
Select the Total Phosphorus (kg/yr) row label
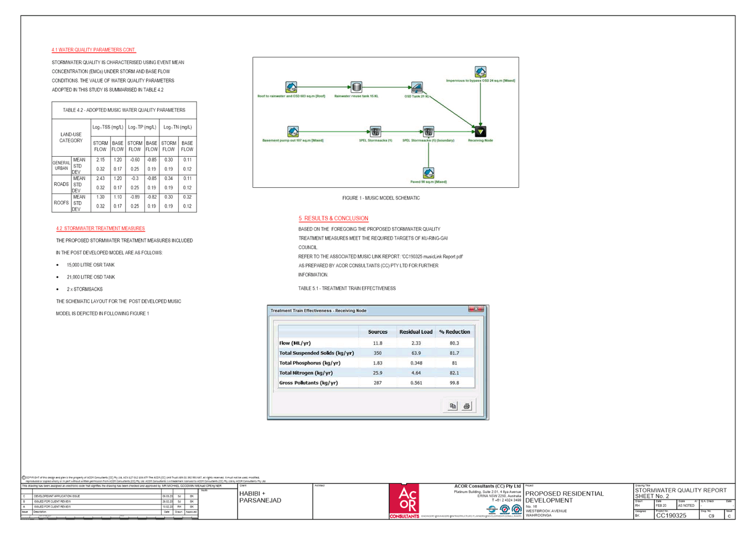coord(310,363)
